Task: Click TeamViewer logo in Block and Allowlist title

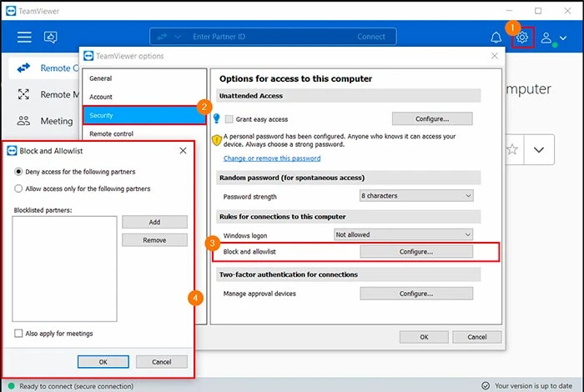Action: point(12,151)
